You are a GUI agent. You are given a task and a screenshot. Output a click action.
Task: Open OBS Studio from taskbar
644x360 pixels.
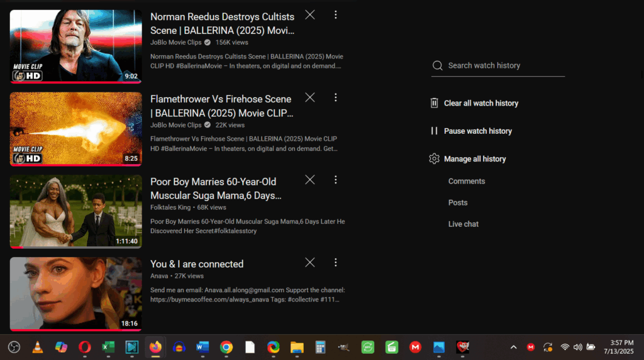[x=14, y=347]
